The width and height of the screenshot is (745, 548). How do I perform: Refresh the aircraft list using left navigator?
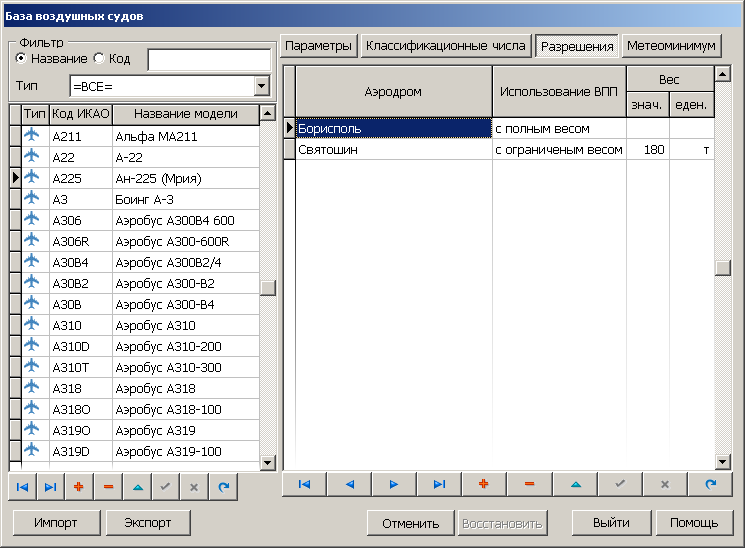pos(224,486)
